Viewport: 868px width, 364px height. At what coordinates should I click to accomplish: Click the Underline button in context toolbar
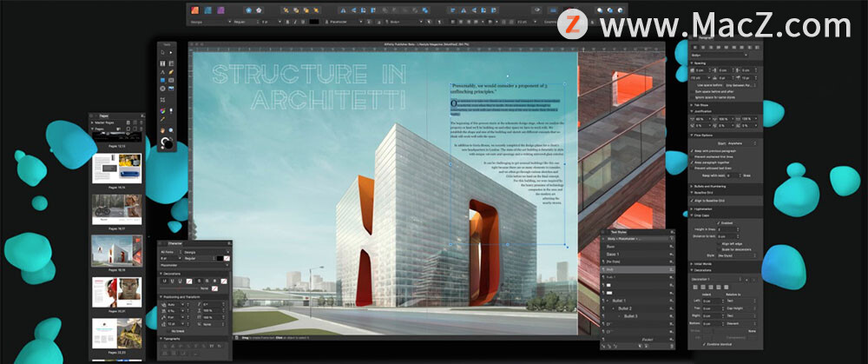(x=303, y=23)
